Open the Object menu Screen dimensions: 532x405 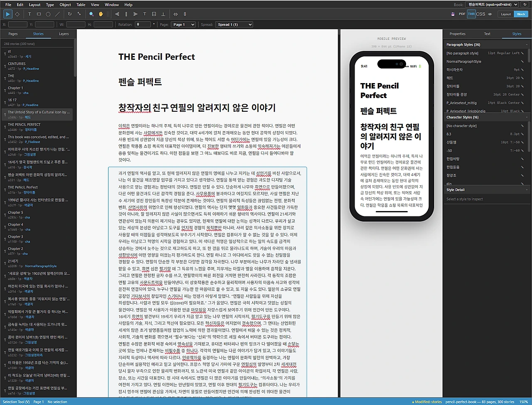point(65,5)
